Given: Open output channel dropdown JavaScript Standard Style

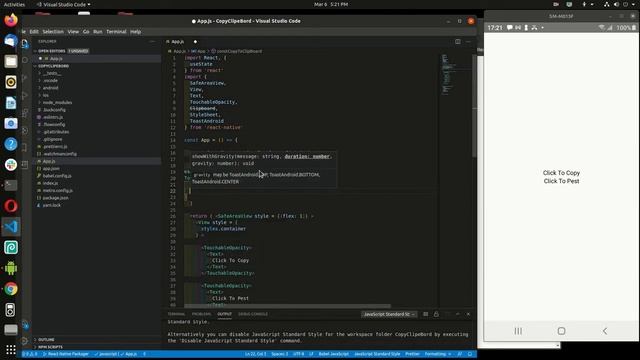Looking at the screenshot, I should [389, 314].
